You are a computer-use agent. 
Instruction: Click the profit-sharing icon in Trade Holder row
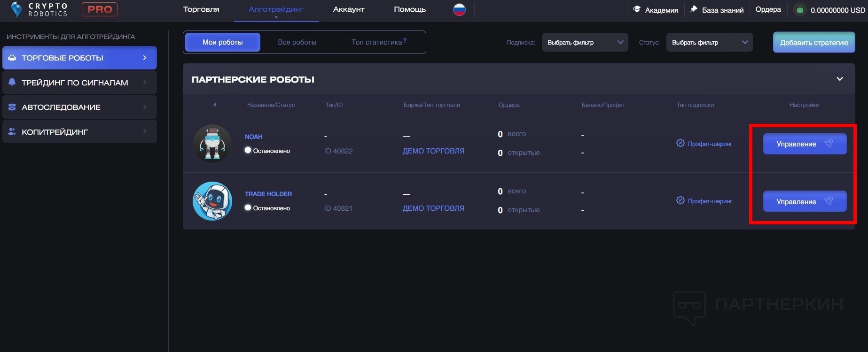tap(680, 200)
